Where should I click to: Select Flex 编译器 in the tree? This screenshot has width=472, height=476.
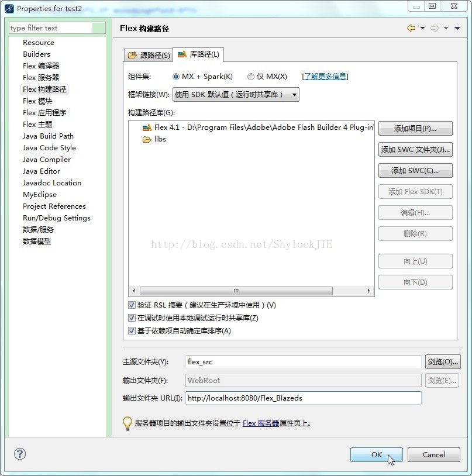pyautogui.click(x=41, y=66)
